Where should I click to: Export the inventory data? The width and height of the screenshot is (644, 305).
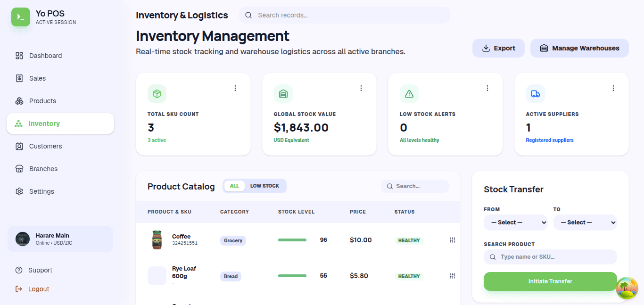click(498, 48)
